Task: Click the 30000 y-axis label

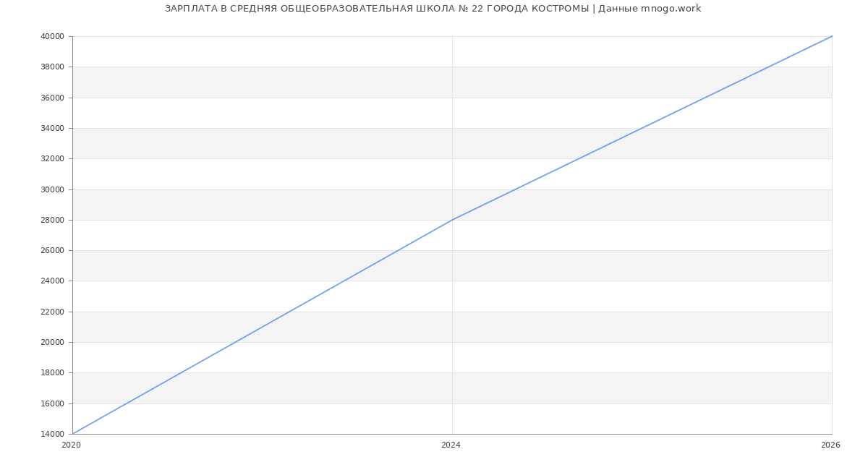Action: [x=53, y=189]
